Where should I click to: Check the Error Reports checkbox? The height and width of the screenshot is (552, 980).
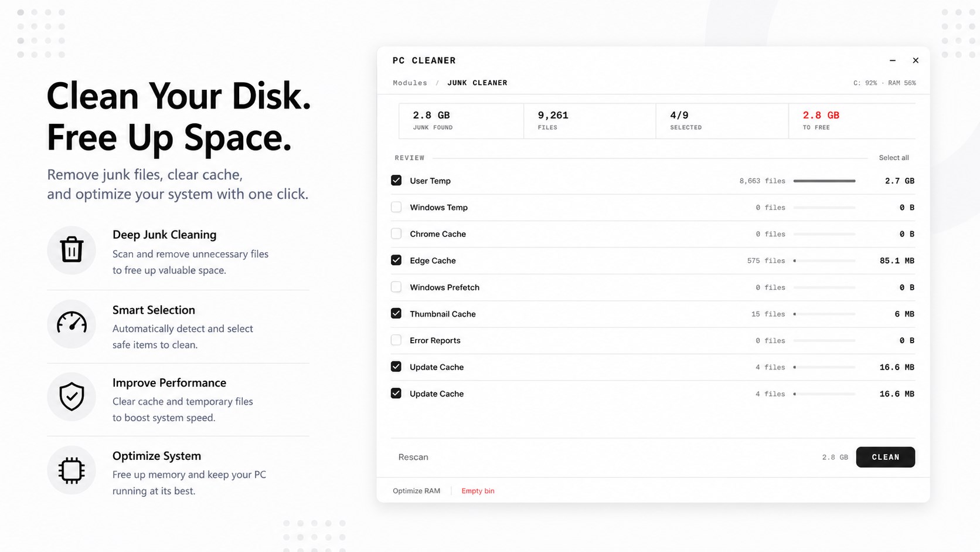(x=396, y=340)
